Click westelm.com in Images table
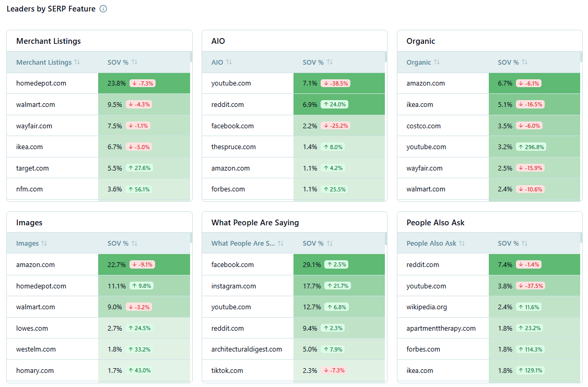Image resolution: width=588 pixels, height=387 pixels. [36, 349]
